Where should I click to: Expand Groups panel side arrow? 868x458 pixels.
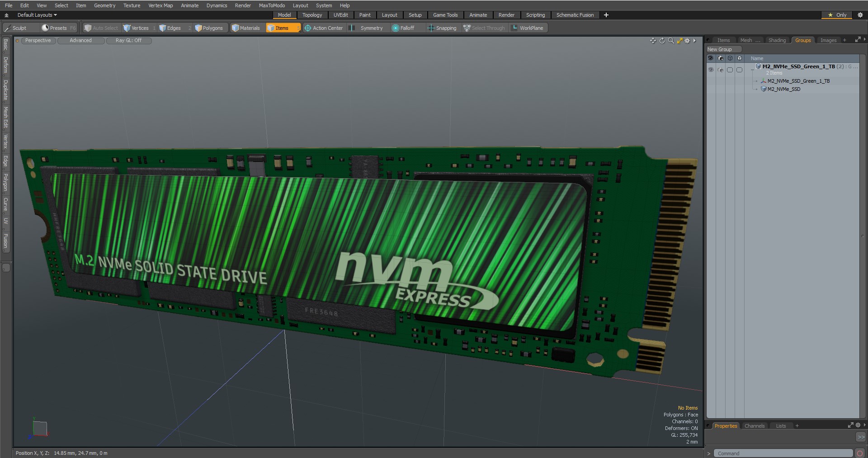(x=865, y=40)
